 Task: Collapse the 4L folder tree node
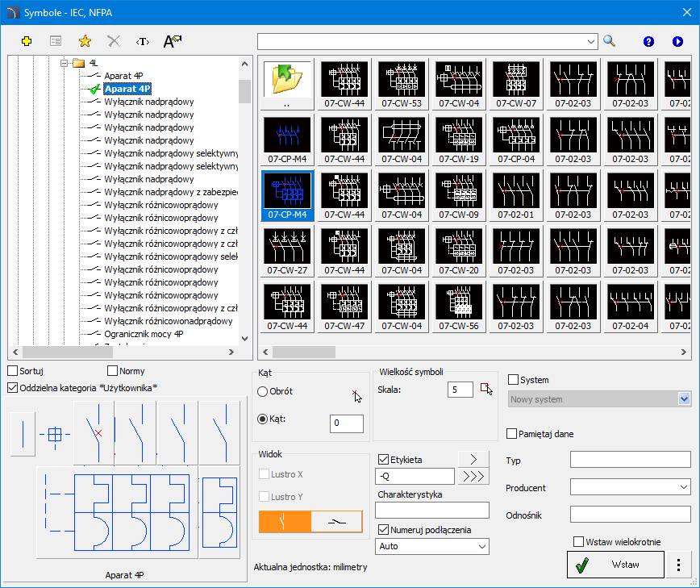[65, 63]
